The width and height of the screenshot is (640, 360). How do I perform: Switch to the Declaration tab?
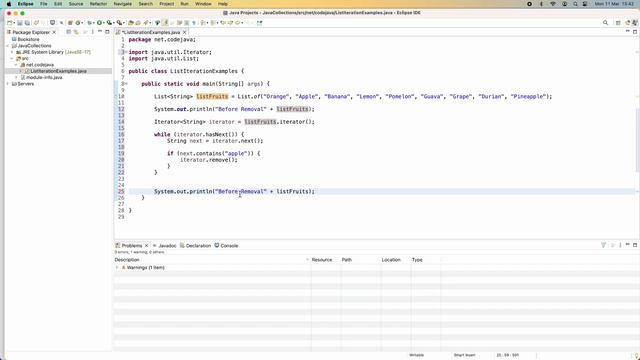pos(196,246)
